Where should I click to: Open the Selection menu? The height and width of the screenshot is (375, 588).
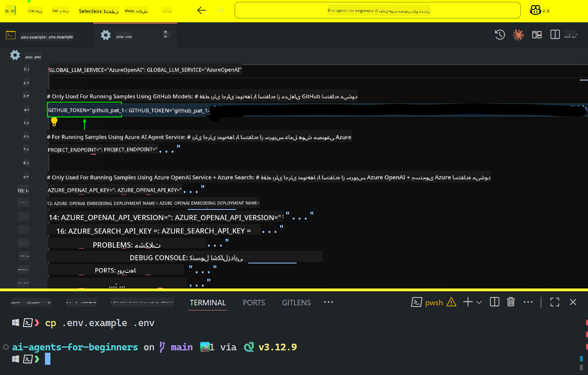pos(99,11)
